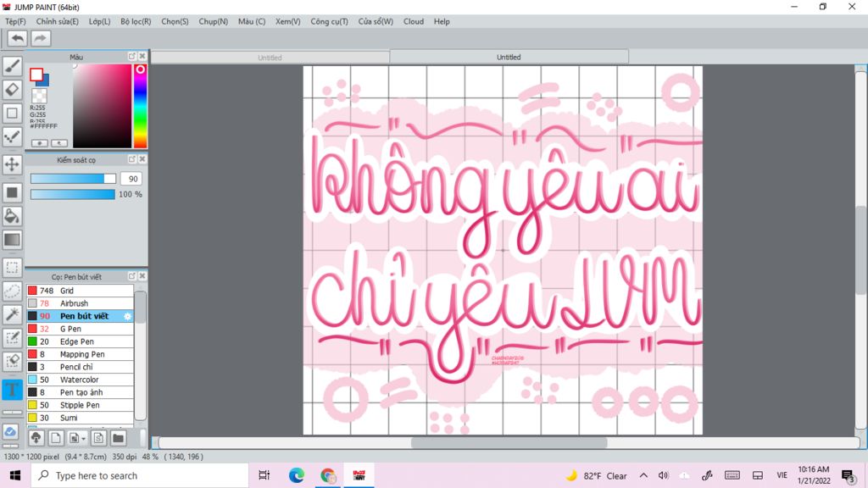Switch to the second Untitled tab
The image size is (868, 488).
click(x=509, y=57)
